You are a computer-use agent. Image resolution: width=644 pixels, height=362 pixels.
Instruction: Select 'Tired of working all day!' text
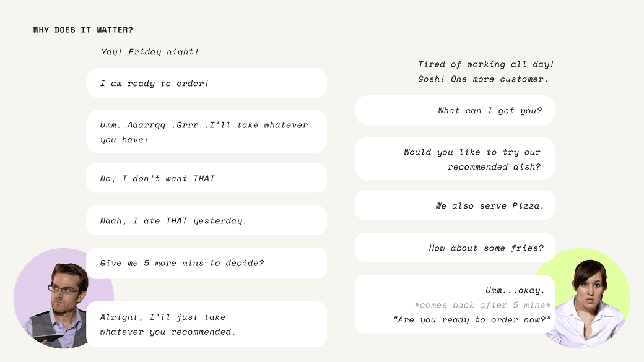click(486, 64)
